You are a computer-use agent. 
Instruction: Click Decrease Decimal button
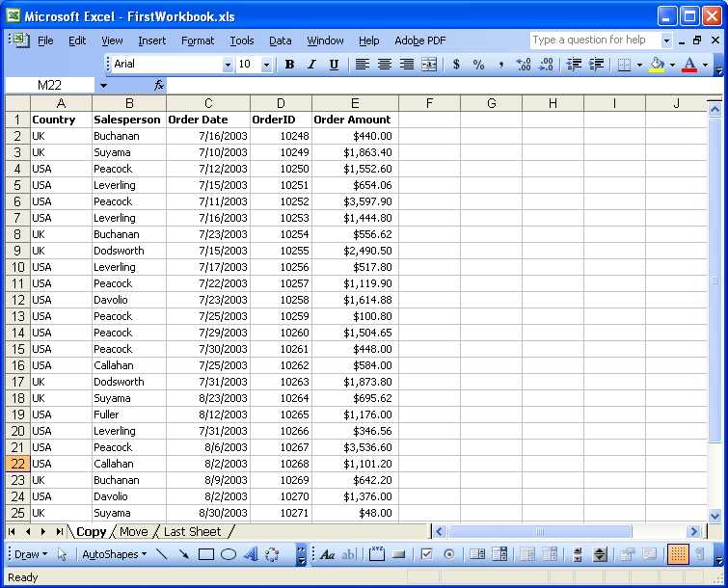tap(546, 64)
